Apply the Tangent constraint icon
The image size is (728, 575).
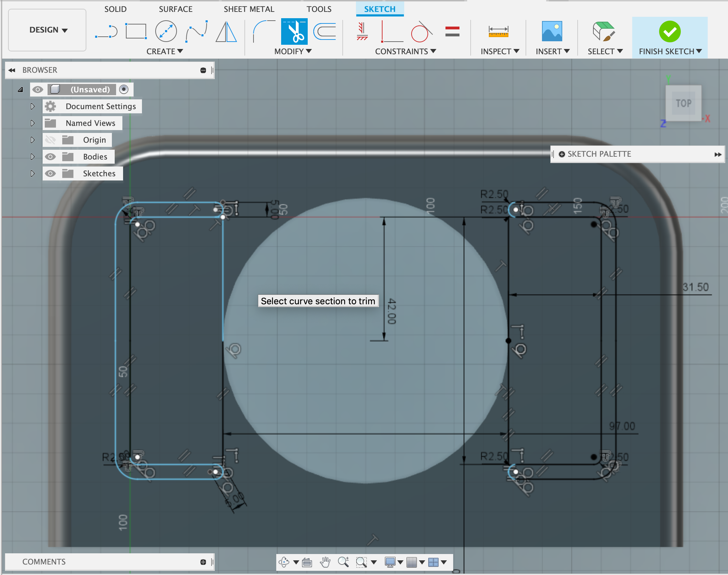[x=421, y=31]
